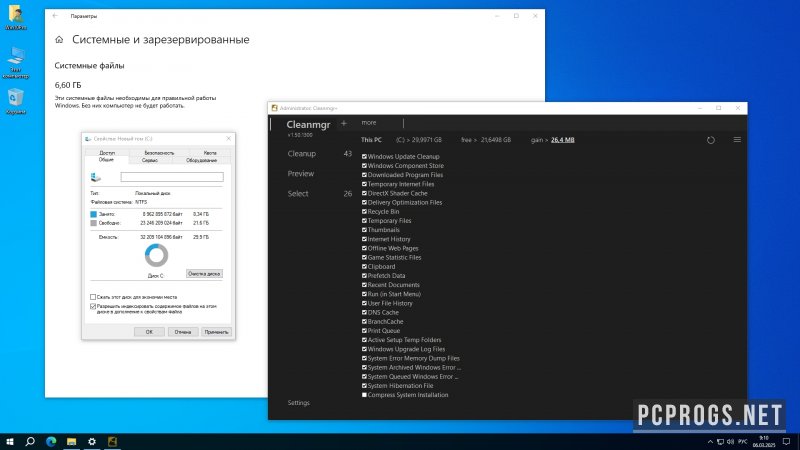Click the 6,60 ГБ system files value

pos(68,85)
